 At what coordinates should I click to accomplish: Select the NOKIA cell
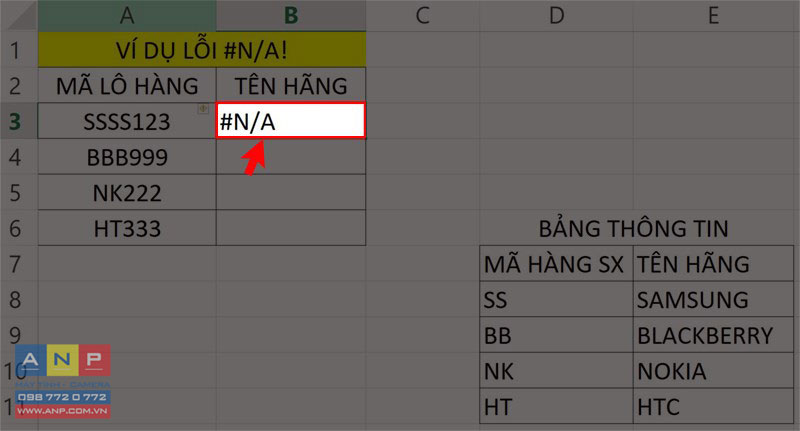coord(713,371)
